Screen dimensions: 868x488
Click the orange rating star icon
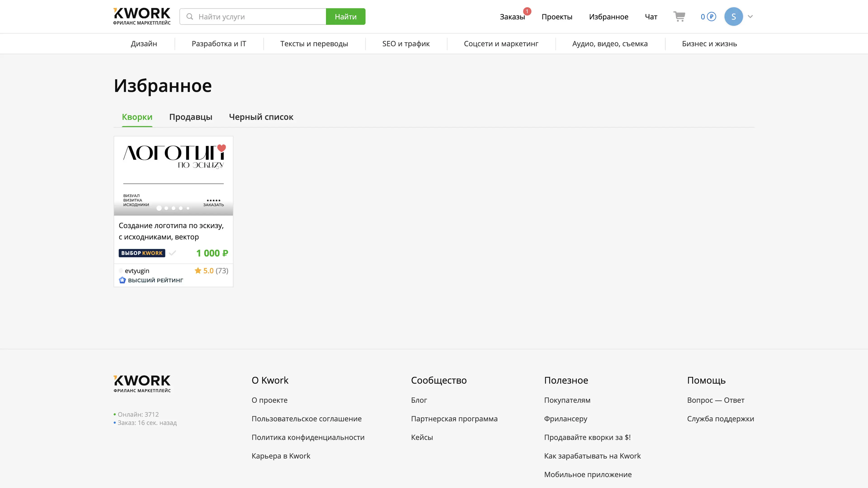(198, 270)
